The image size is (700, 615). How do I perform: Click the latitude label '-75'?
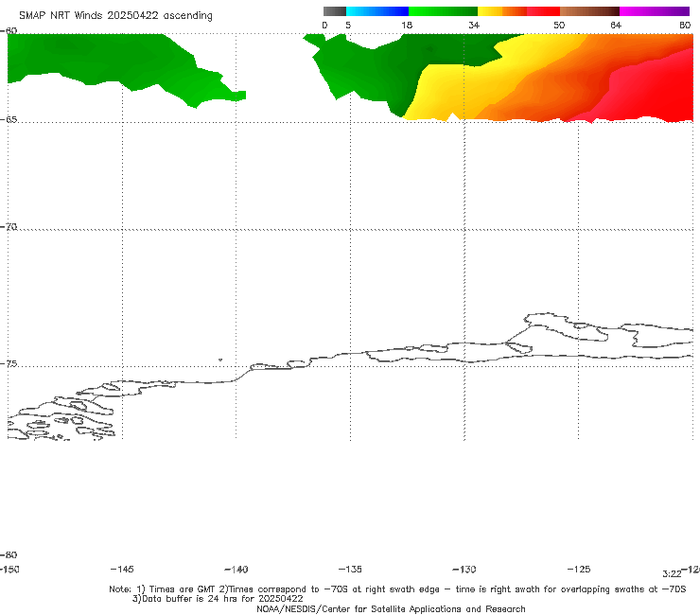tap(9, 364)
